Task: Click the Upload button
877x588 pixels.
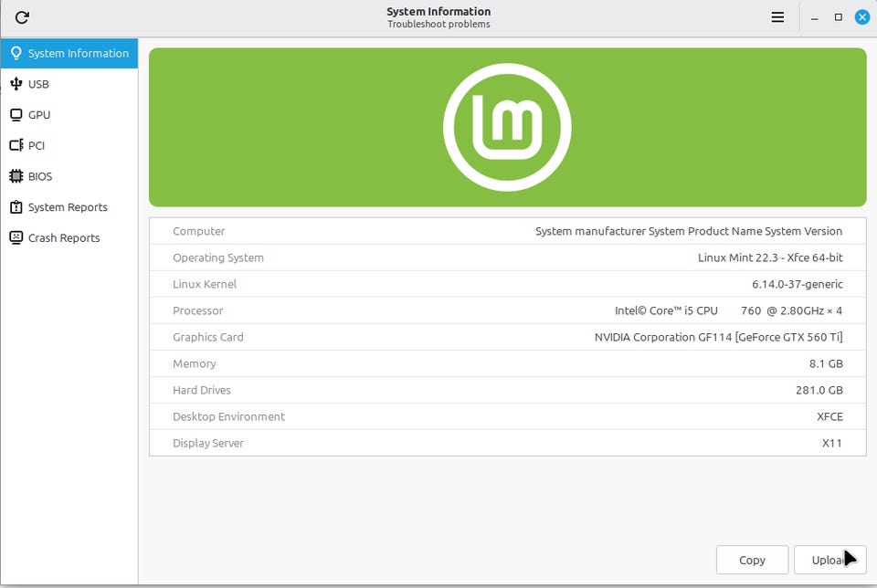Action: pos(830,560)
